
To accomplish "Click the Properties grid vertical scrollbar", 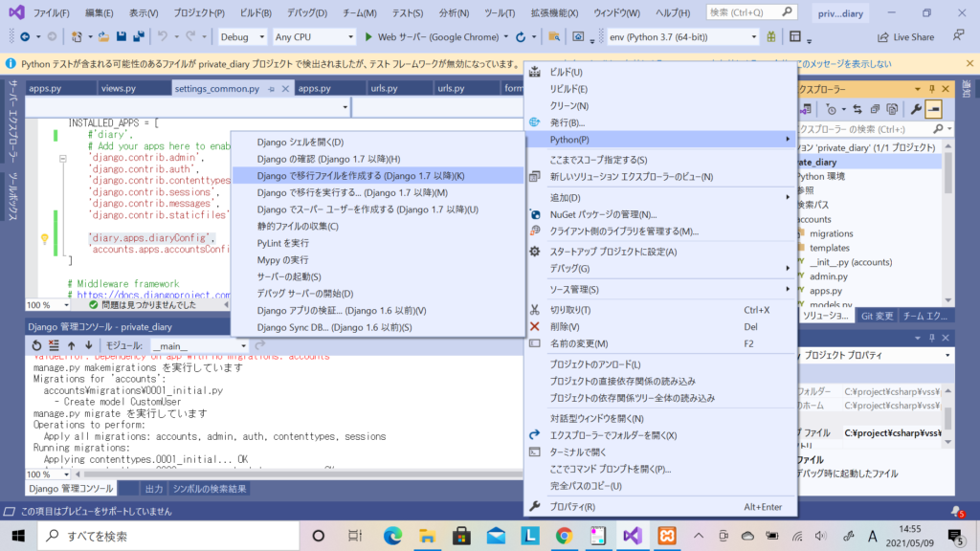I will click(x=948, y=417).
